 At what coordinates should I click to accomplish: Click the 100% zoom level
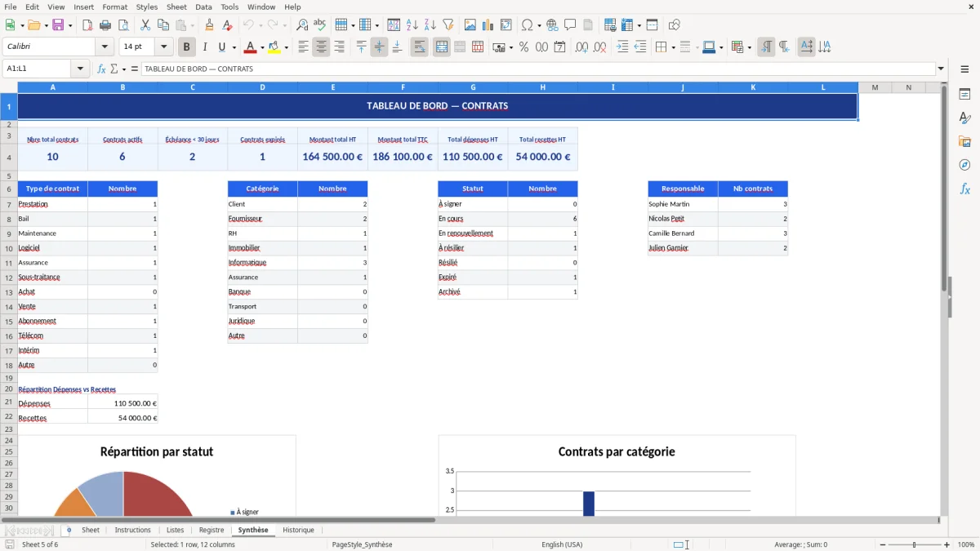tap(966, 544)
